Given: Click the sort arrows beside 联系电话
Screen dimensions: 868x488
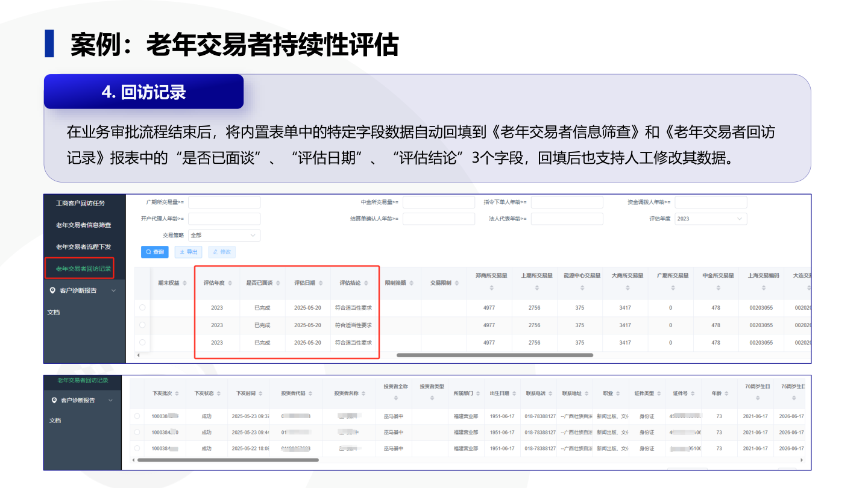Looking at the screenshot, I should tap(550, 393).
